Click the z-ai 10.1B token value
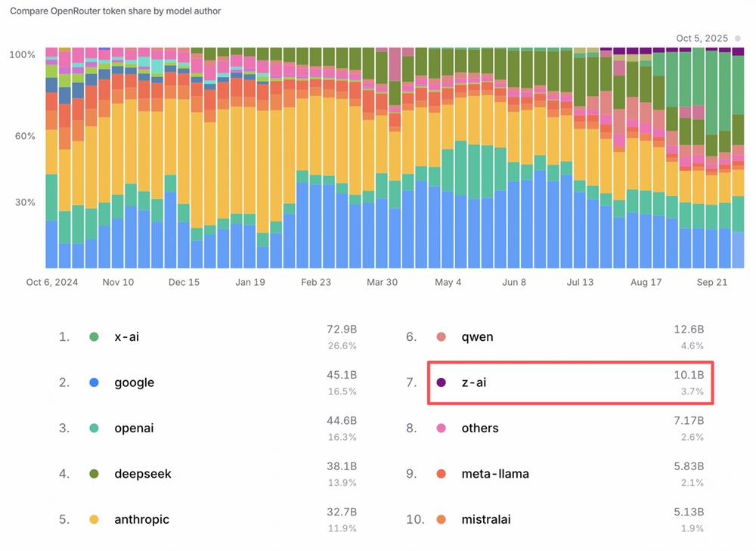This screenshot has width=756, height=551. click(689, 375)
